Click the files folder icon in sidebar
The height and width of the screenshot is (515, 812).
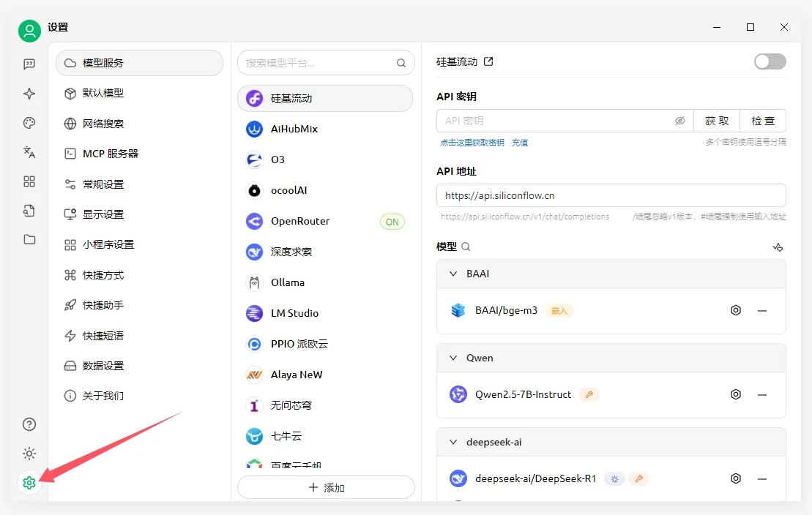29,239
